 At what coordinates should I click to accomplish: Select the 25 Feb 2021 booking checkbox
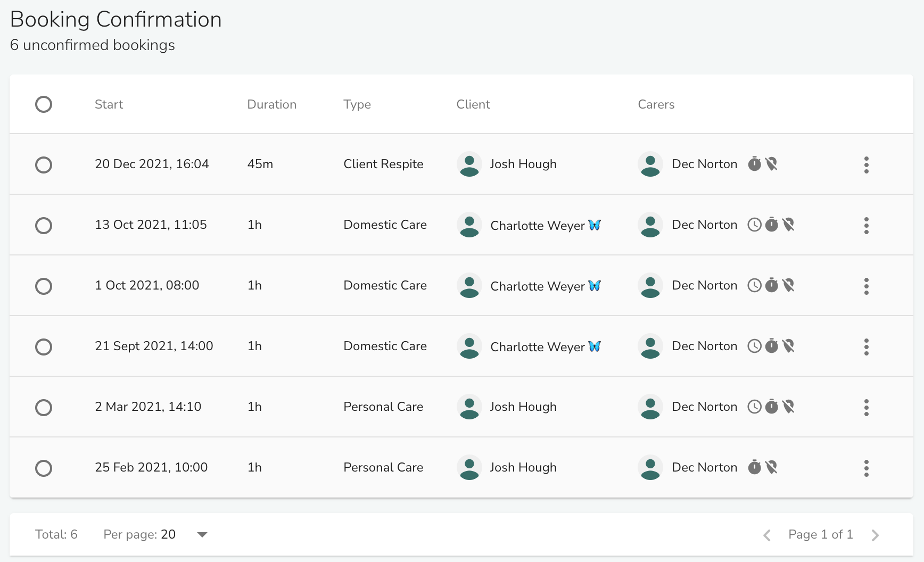44,468
